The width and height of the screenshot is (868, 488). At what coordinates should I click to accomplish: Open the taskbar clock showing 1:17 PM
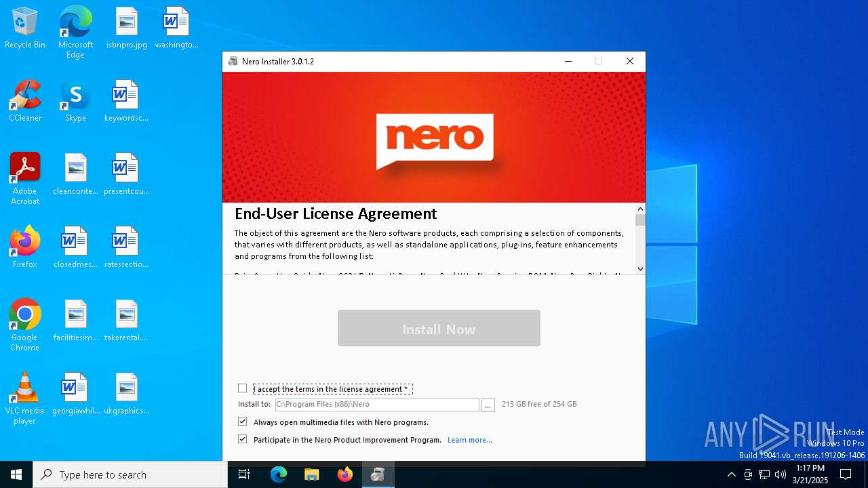[x=810, y=474]
